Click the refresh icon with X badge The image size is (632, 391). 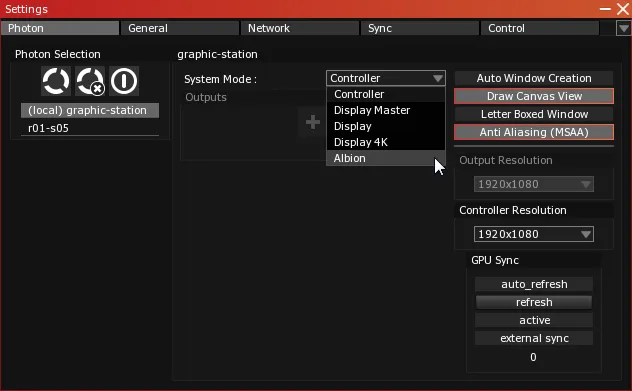pos(90,81)
